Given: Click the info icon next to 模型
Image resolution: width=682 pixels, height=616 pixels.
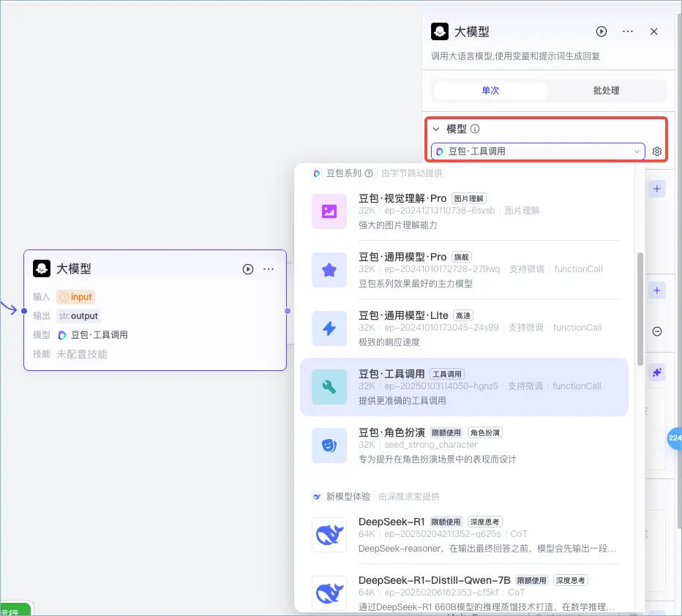Looking at the screenshot, I should [475, 129].
